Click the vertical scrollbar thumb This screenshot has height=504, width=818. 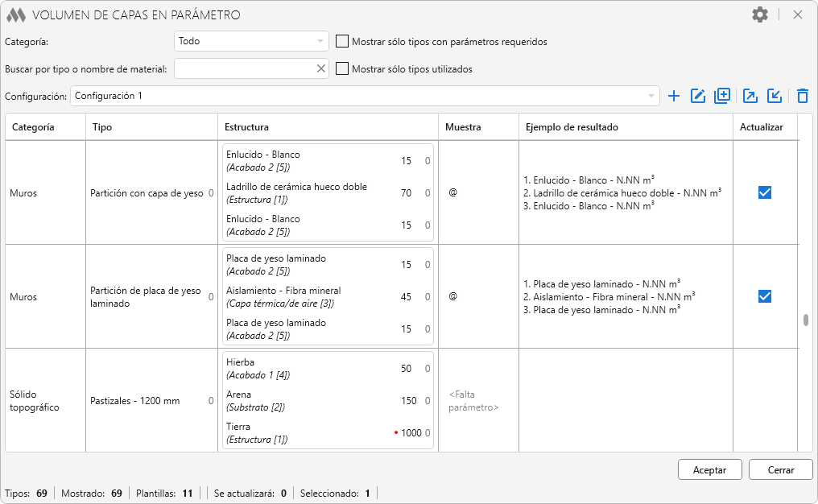[805, 320]
